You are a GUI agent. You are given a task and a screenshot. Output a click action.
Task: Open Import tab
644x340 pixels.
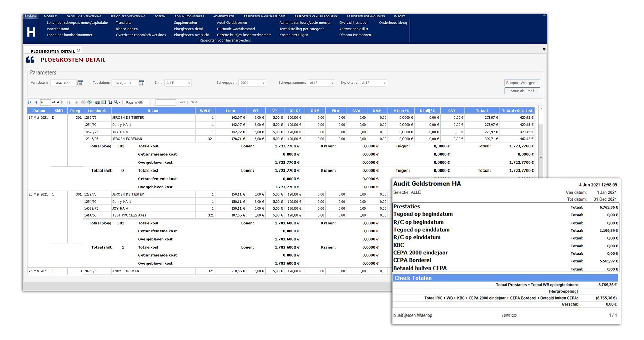tap(399, 16)
